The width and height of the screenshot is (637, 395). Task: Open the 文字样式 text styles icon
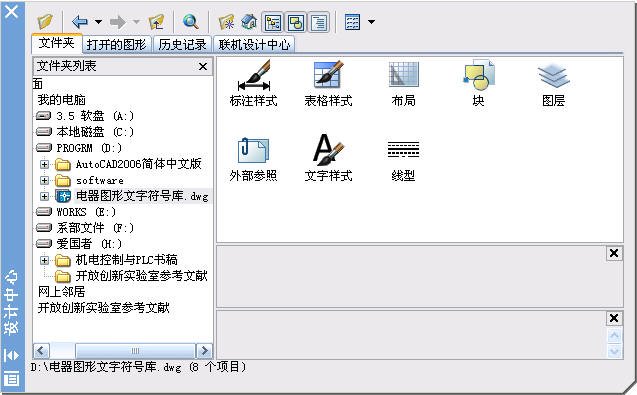pyautogui.click(x=328, y=158)
